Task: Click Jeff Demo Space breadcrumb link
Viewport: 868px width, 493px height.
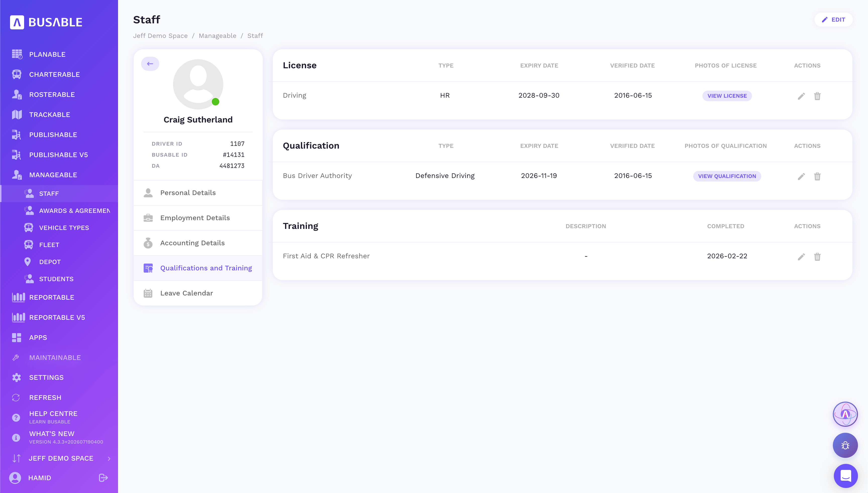Action: click(160, 36)
